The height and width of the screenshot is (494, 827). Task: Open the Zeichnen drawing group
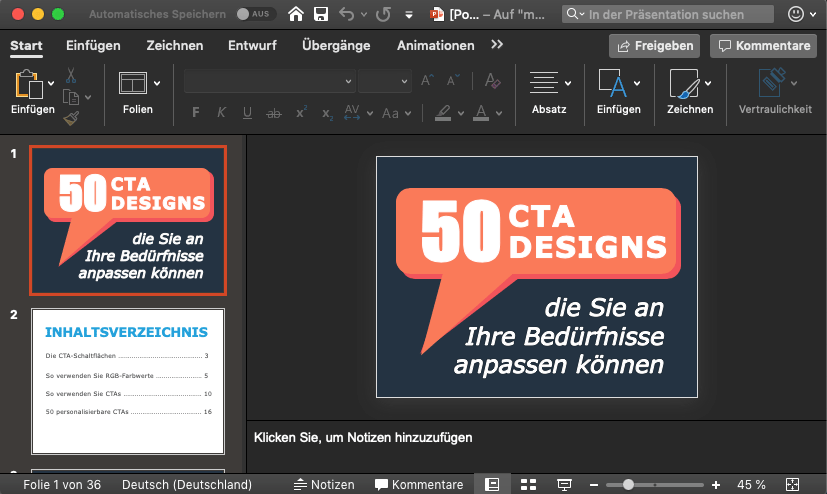point(690,92)
